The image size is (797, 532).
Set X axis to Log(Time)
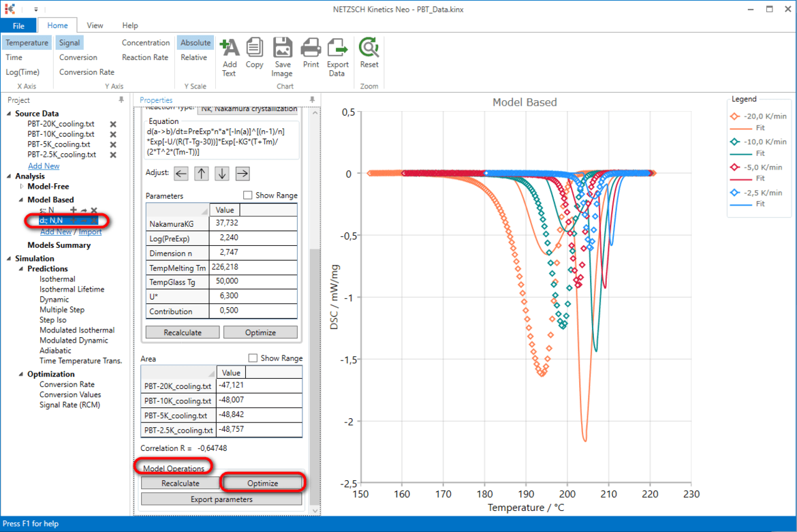coord(22,72)
